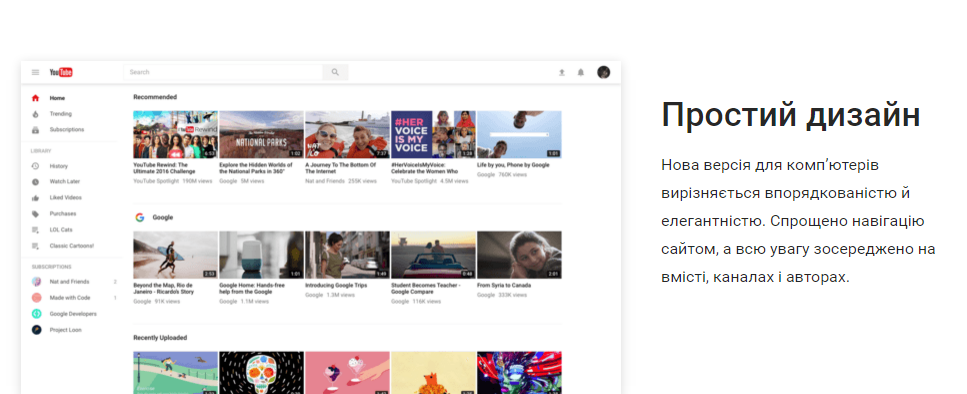
Task: Play YouTube Rewind 2016 video thumbnail
Action: click(x=175, y=134)
